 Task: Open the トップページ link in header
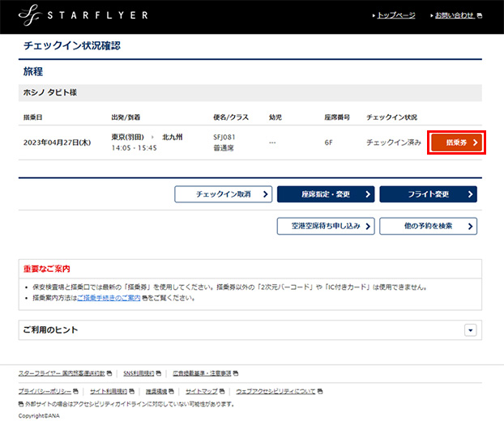(395, 15)
